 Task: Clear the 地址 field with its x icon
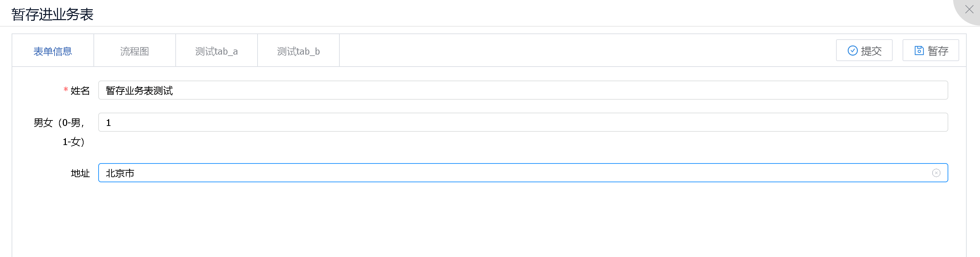coord(936,173)
